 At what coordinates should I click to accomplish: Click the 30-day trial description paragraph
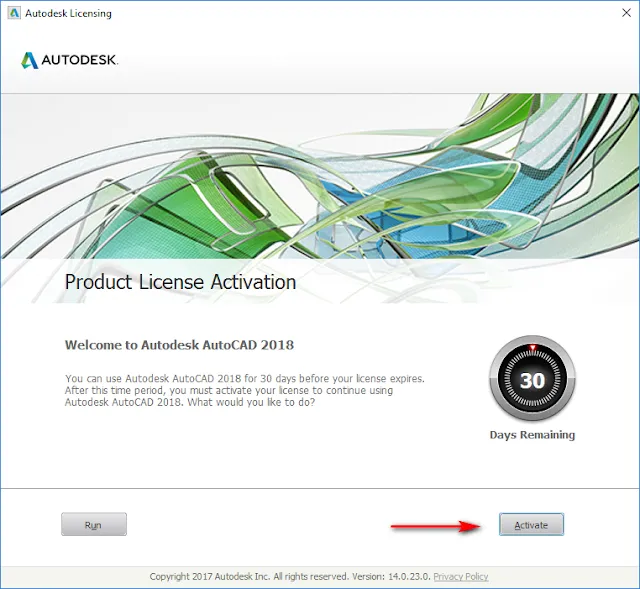(245, 390)
